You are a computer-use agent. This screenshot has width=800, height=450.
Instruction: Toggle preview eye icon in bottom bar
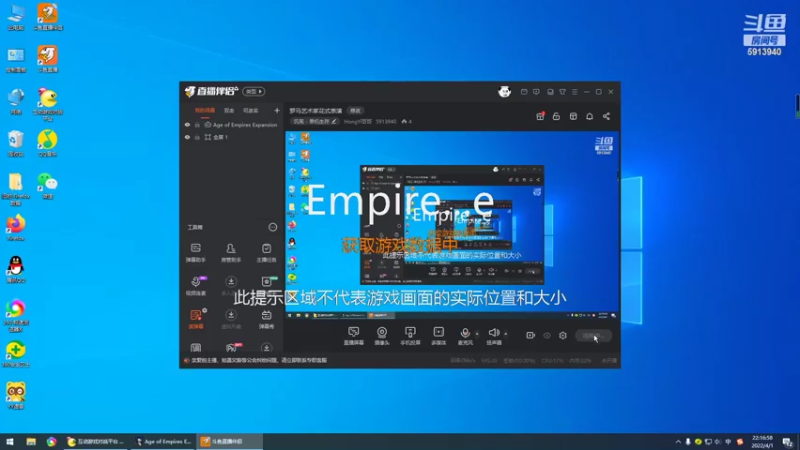pos(546,335)
